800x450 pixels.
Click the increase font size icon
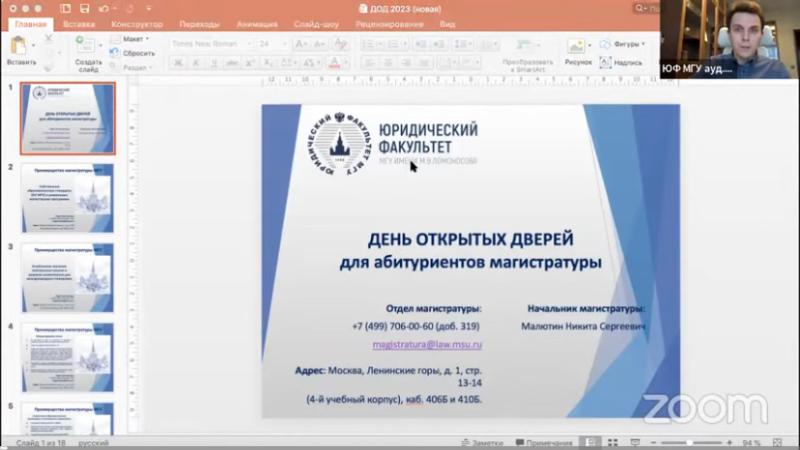click(301, 44)
